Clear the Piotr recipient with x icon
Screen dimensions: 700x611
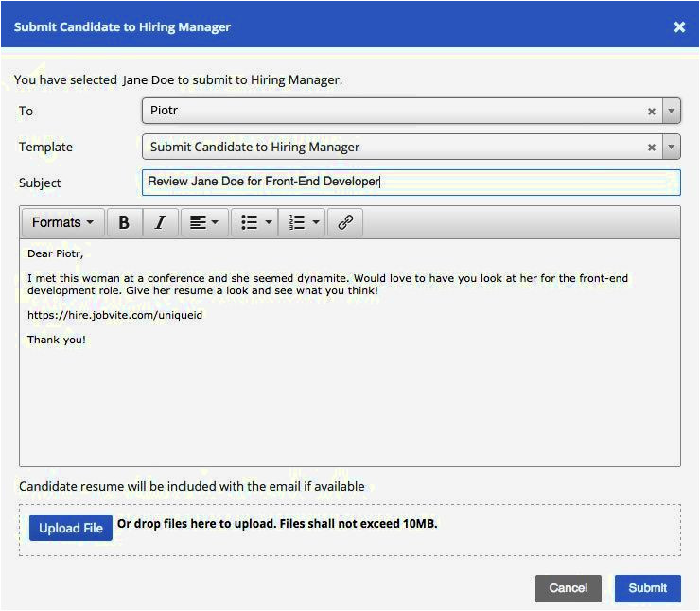coord(652,112)
